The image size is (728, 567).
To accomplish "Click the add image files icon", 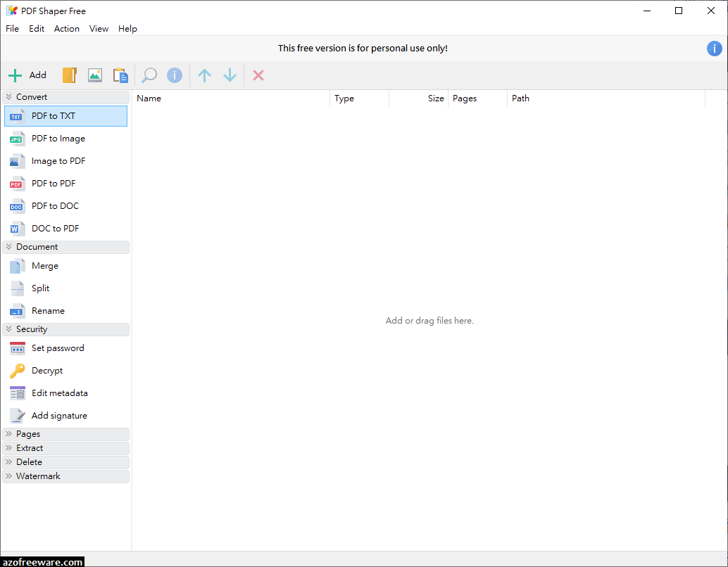I will click(95, 75).
